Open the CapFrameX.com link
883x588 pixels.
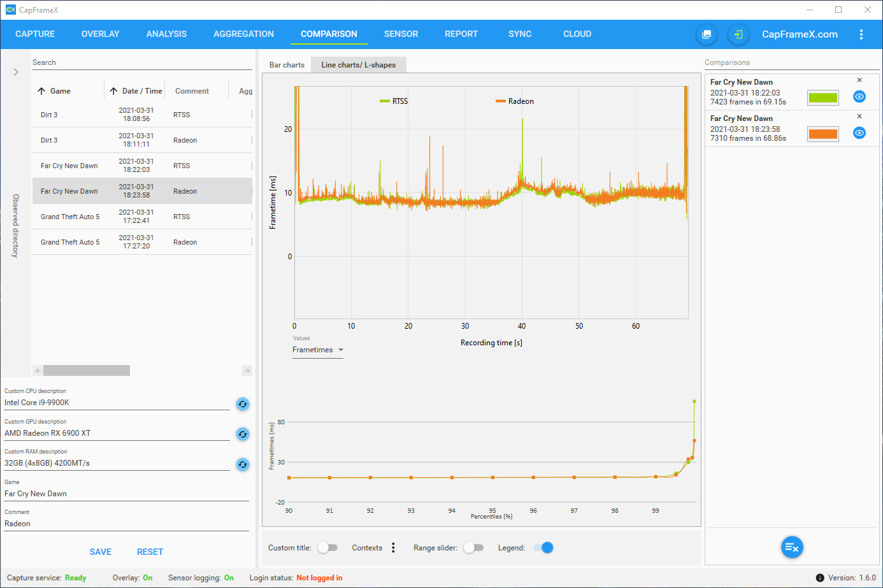[x=800, y=34]
